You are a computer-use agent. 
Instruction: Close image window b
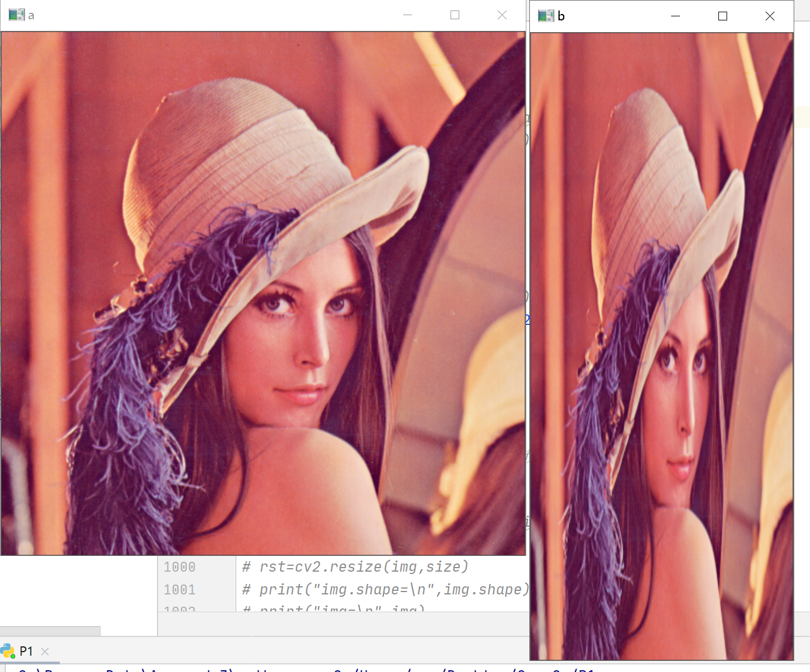(x=770, y=16)
